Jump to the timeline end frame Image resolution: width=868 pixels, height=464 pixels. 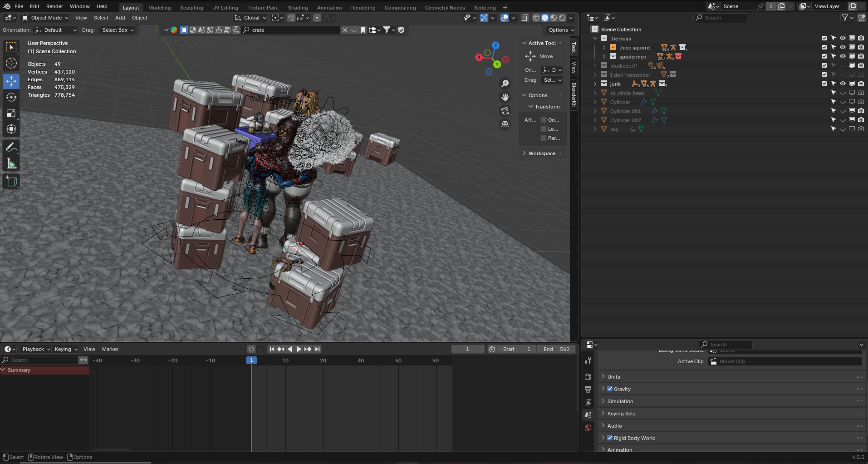318,349
